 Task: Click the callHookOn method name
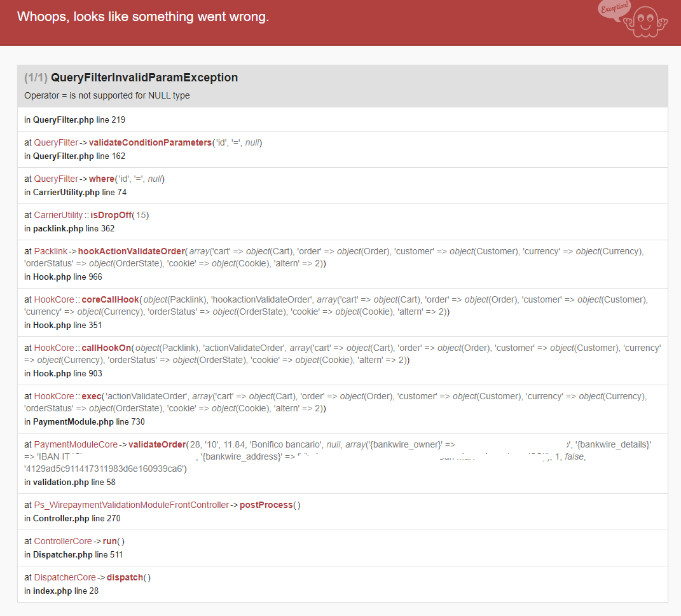click(x=106, y=348)
